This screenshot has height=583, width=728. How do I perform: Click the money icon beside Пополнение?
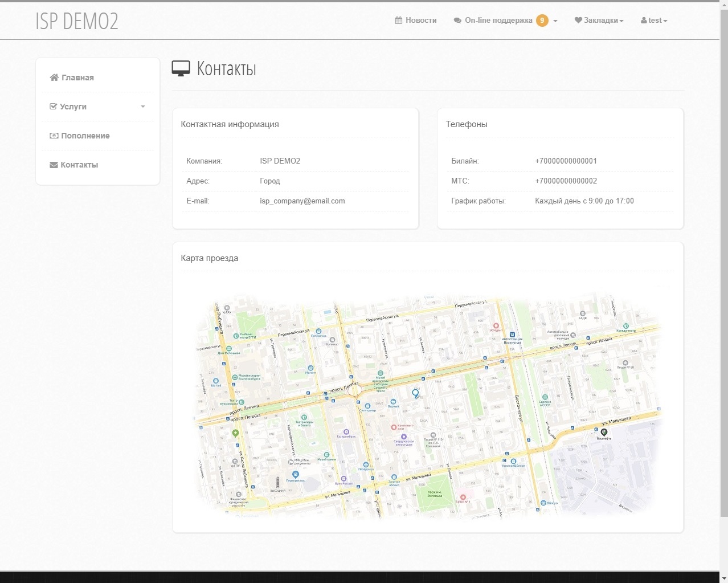(54, 136)
